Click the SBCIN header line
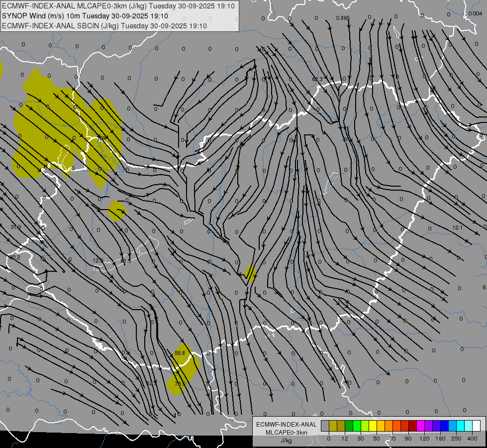487x448 pixels. (104, 26)
